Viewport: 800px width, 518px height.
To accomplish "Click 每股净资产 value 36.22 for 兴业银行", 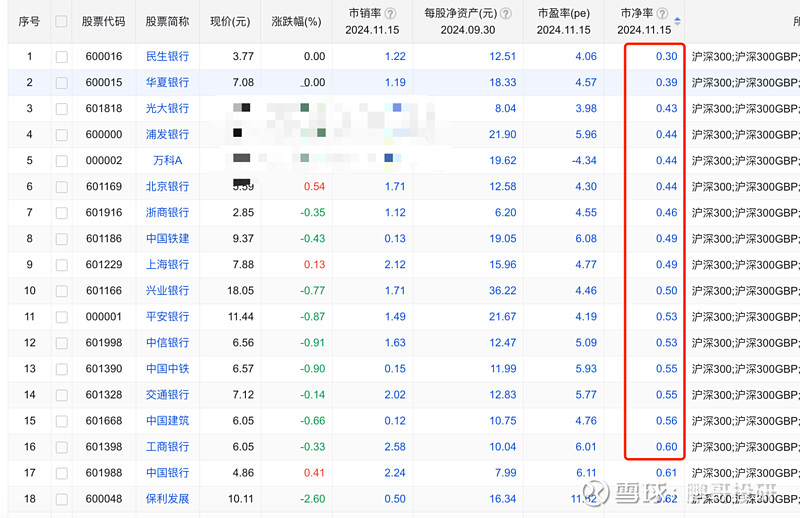I will (503, 290).
